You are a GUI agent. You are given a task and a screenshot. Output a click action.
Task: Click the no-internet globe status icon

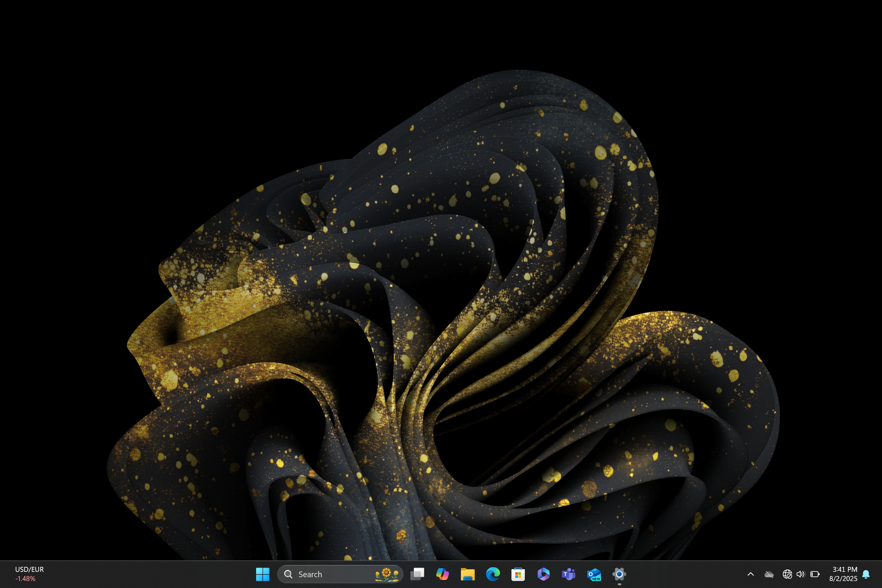pos(787,574)
